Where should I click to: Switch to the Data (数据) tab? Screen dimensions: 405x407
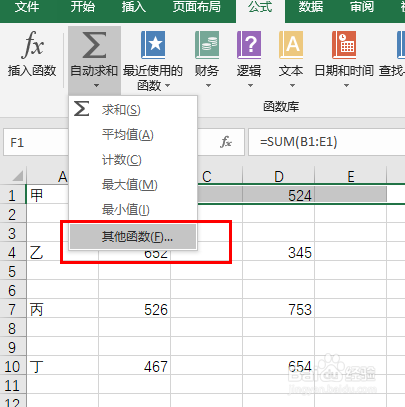[311, 7]
